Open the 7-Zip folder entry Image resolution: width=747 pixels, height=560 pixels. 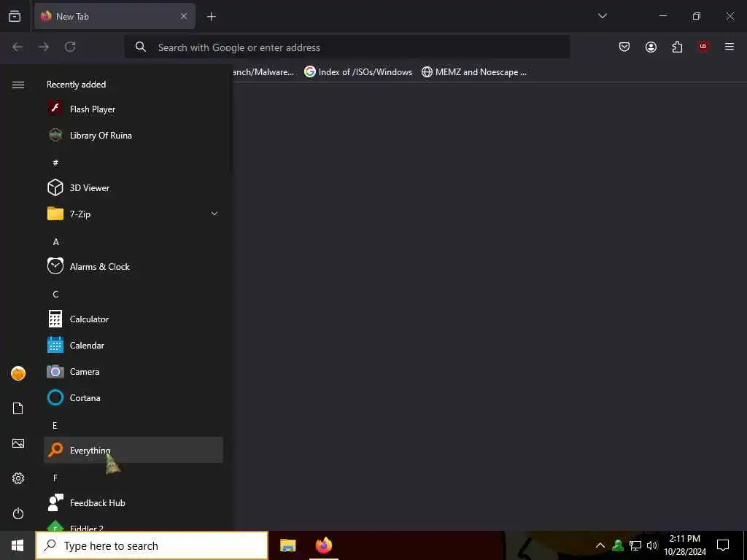pos(133,214)
